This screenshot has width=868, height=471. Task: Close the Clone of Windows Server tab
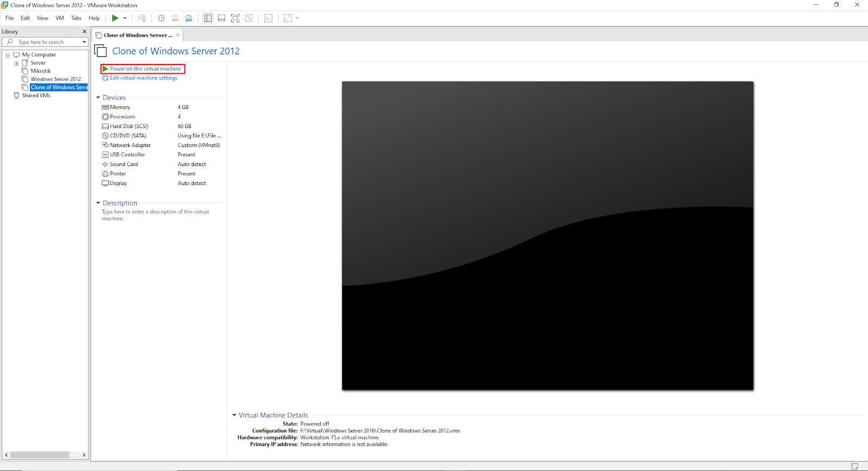(177, 35)
